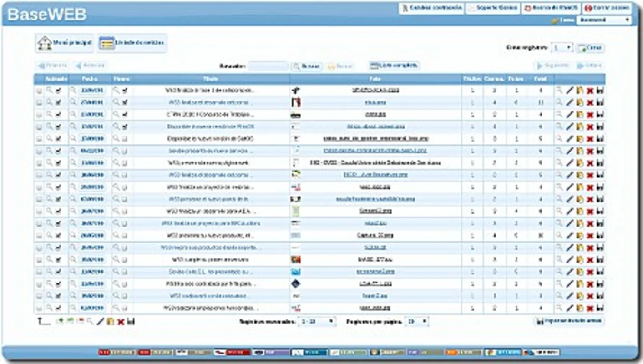View details magnifier in first row actions

click(559, 90)
